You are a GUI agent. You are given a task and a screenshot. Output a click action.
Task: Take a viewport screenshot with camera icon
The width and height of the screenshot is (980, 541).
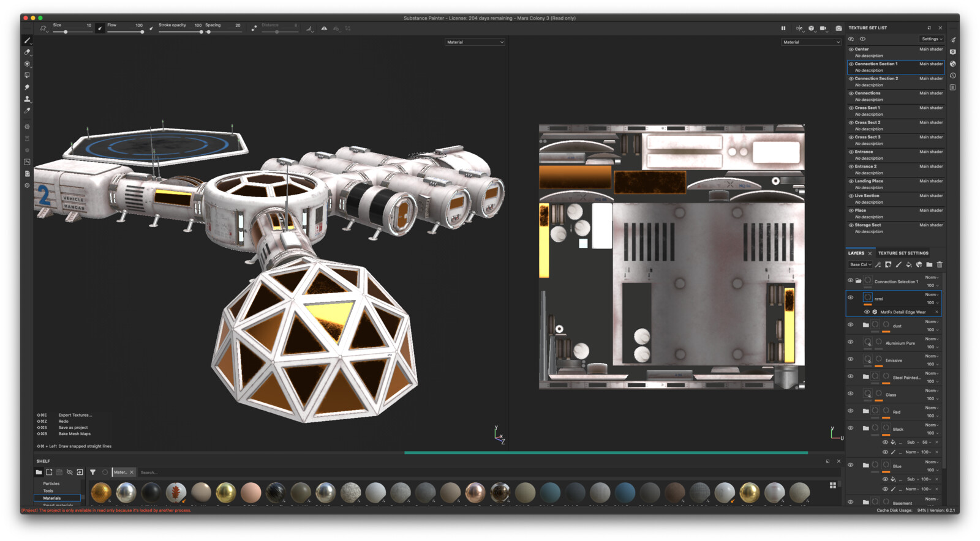pos(839,28)
